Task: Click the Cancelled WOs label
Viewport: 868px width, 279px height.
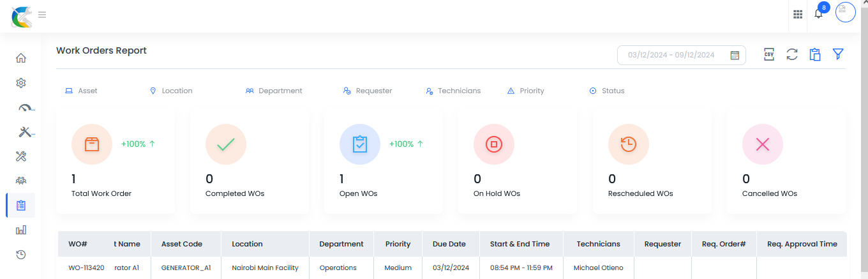Action: click(770, 193)
